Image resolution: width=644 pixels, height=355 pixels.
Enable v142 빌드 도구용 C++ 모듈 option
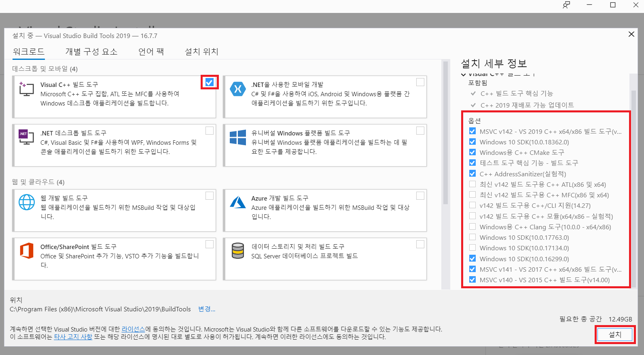(x=472, y=216)
